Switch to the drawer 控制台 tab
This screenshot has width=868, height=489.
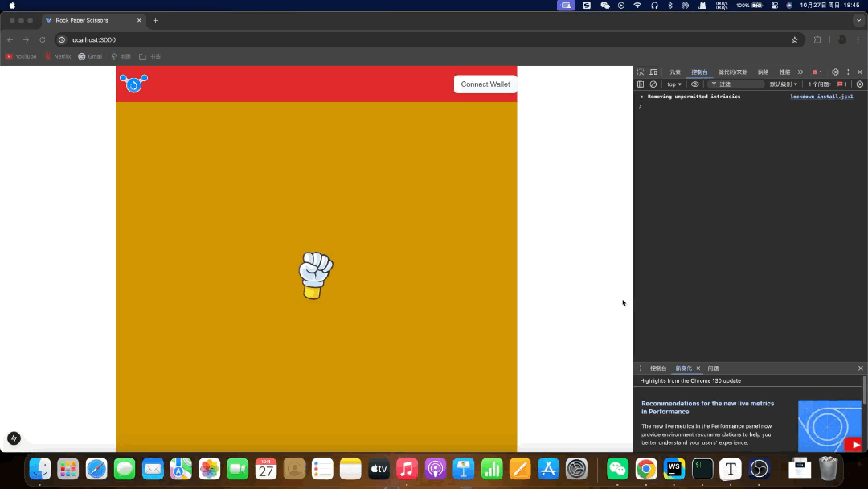[658, 368]
